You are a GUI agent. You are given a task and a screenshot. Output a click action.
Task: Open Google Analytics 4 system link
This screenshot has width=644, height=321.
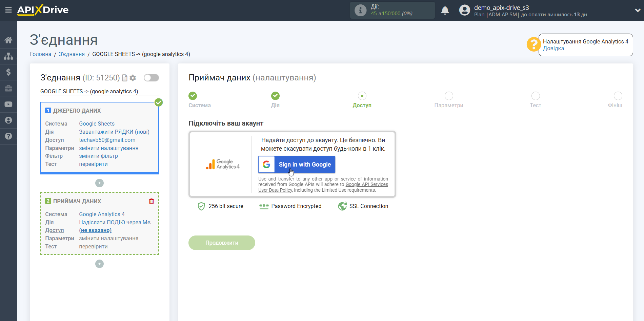tap(102, 214)
